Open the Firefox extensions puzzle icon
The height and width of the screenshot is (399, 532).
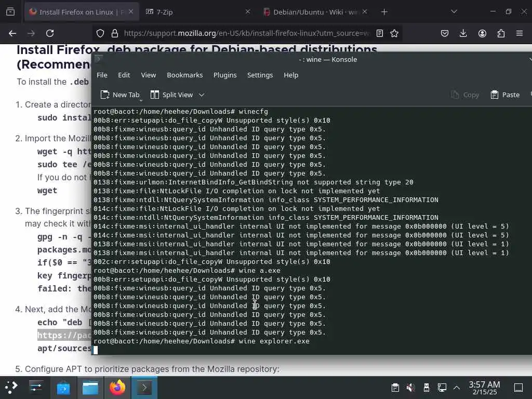501,33
